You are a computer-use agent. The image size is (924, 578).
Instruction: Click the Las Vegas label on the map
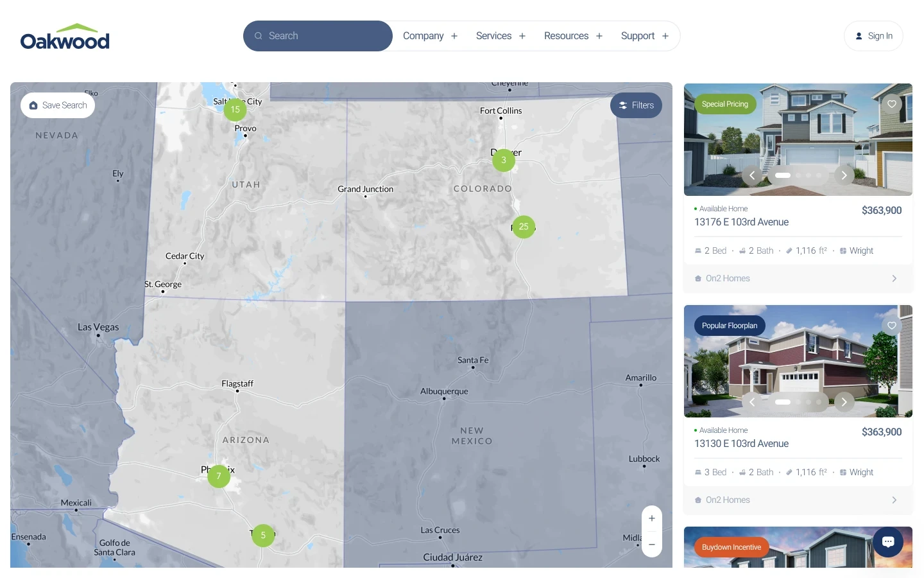98,327
